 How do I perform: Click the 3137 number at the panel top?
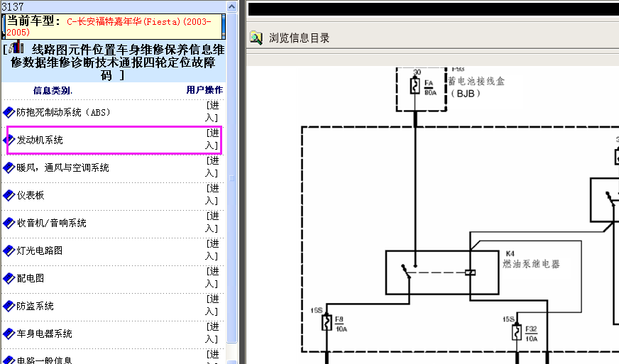13,6
